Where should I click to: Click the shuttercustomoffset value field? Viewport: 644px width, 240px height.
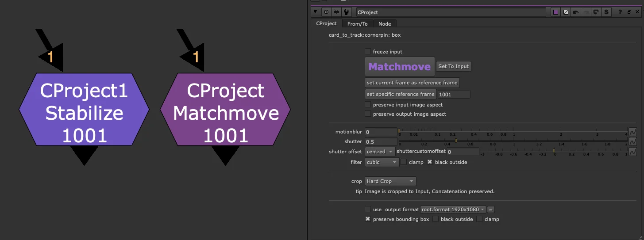pyautogui.click(x=463, y=152)
